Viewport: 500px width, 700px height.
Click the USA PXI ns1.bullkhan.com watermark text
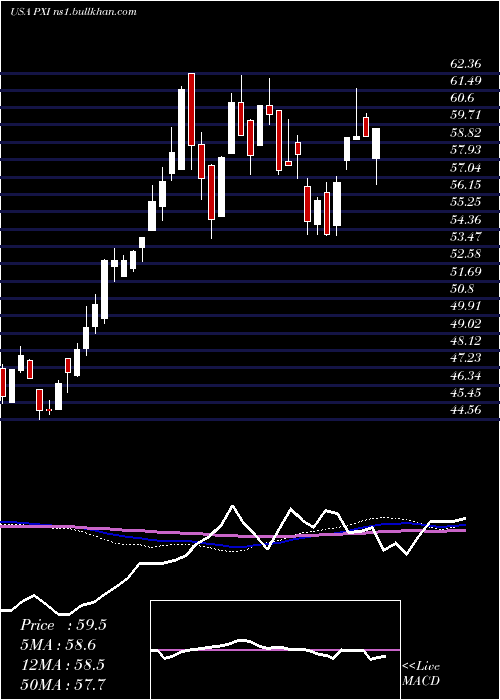(73, 12)
